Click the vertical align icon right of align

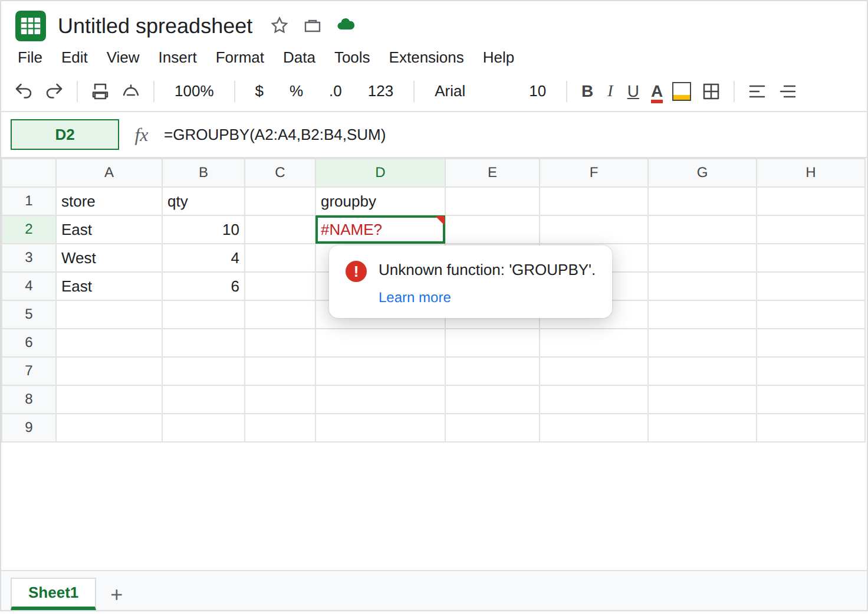[788, 91]
